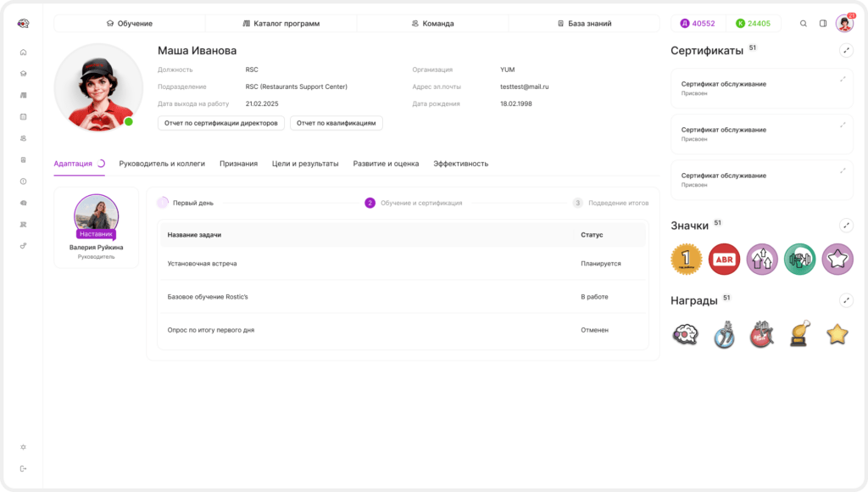Screen dimensions: 868x492
Task: Open user avatar in top right corner
Action: 845,23
